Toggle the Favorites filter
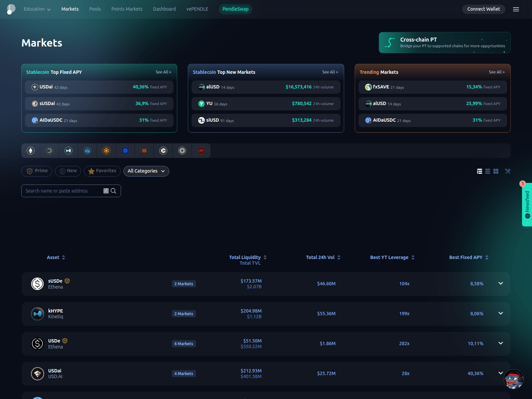532x399 pixels. click(102, 171)
